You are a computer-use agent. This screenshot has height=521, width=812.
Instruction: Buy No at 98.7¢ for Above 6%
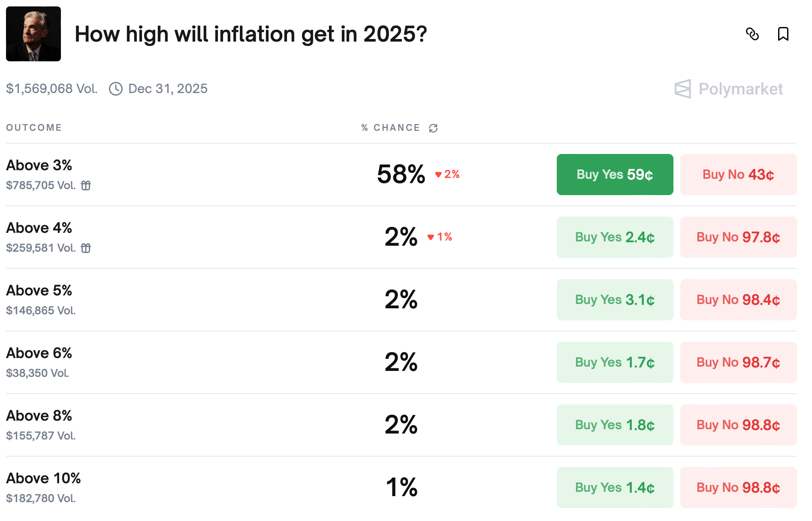pyautogui.click(x=738, y=362)
